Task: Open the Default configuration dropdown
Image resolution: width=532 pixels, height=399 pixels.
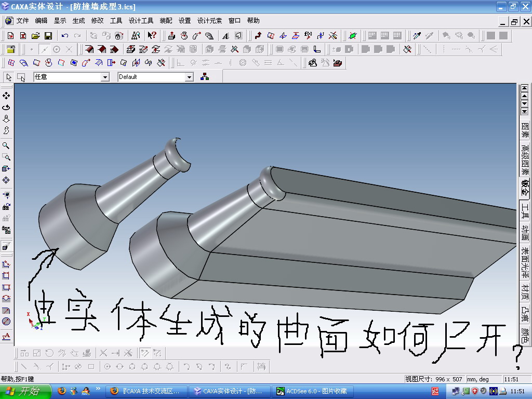Action: (189, 77)
